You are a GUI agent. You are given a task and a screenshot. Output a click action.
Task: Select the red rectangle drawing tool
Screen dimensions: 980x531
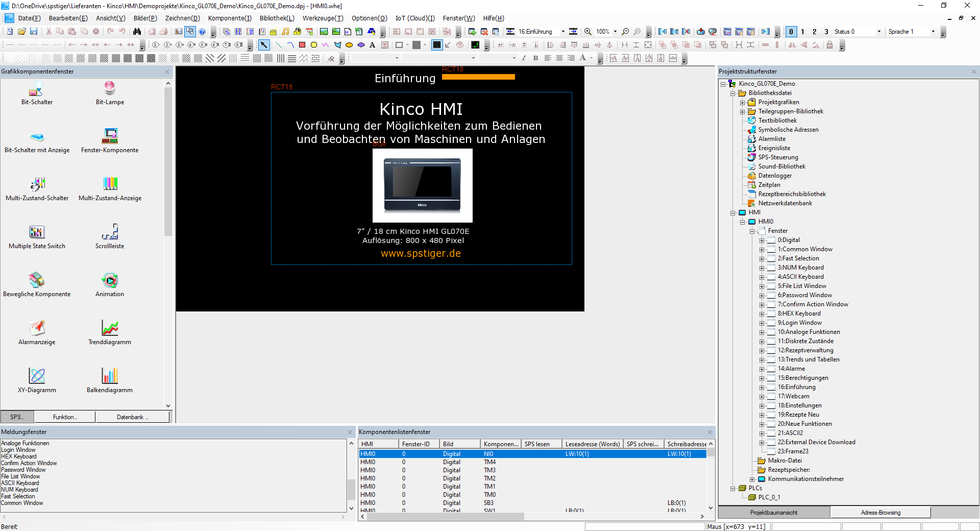click(302, 45)
